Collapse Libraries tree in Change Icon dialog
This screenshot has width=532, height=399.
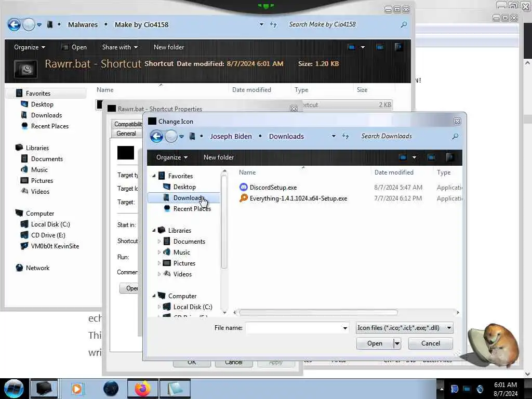point(154,230)
